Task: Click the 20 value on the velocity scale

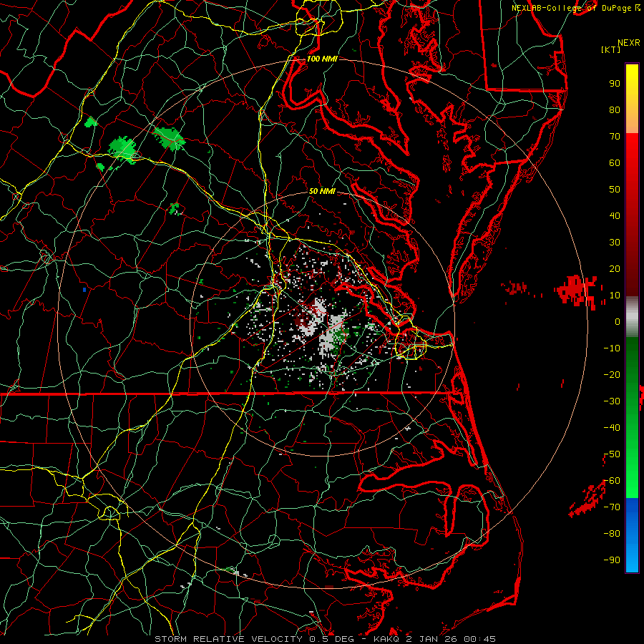Action: click(x=615, y=269)
